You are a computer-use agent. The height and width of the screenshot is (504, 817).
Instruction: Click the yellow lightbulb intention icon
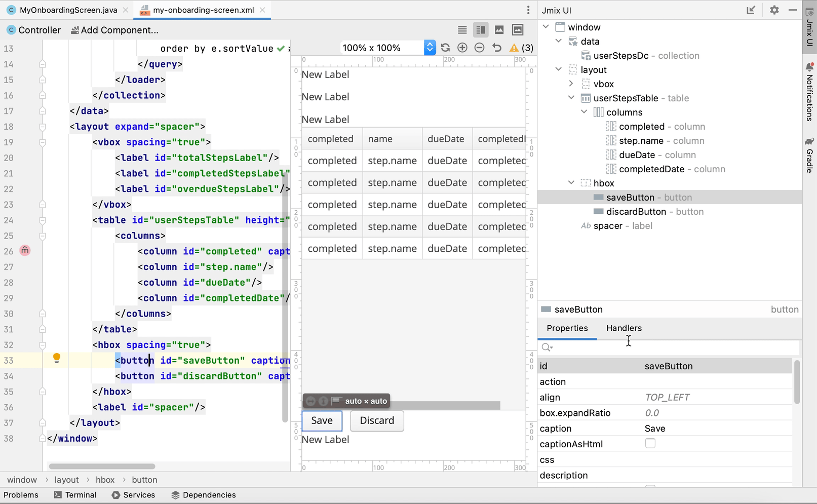57,358
